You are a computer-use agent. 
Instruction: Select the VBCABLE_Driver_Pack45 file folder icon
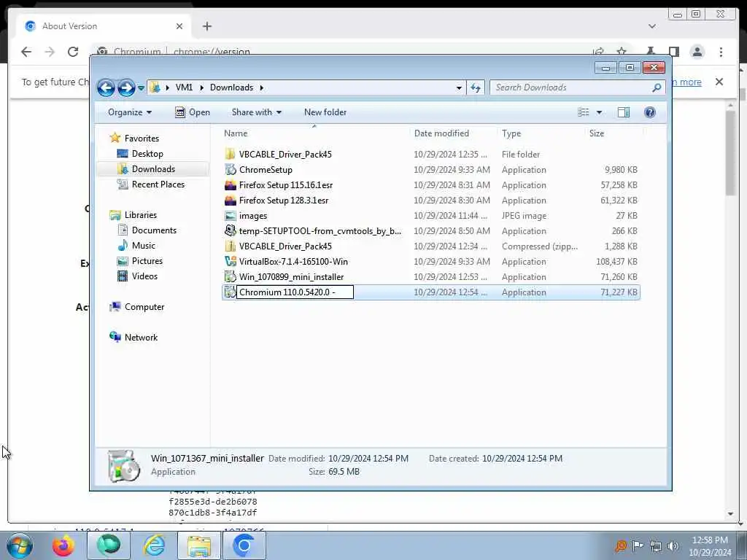click(230, 155)
